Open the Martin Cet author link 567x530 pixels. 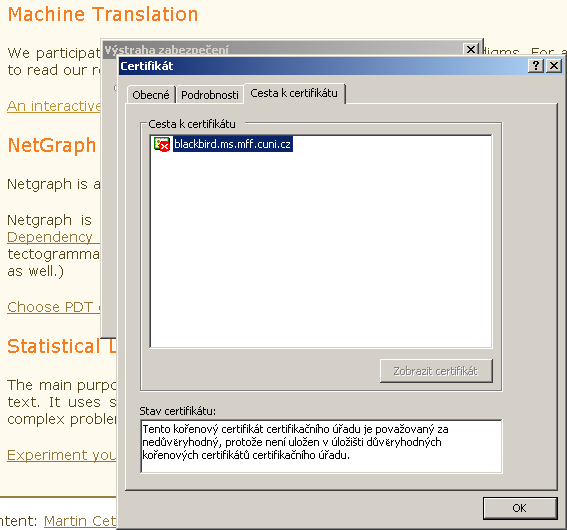coord(80,521)
